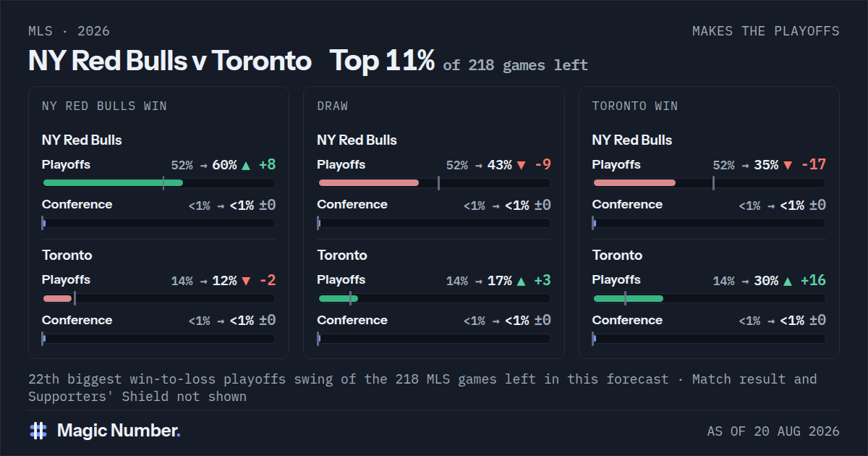Click the green NY Red Bulls 60% playoffs bar
The height and width of the screenshot is (456, 868).
coord(113,183)
